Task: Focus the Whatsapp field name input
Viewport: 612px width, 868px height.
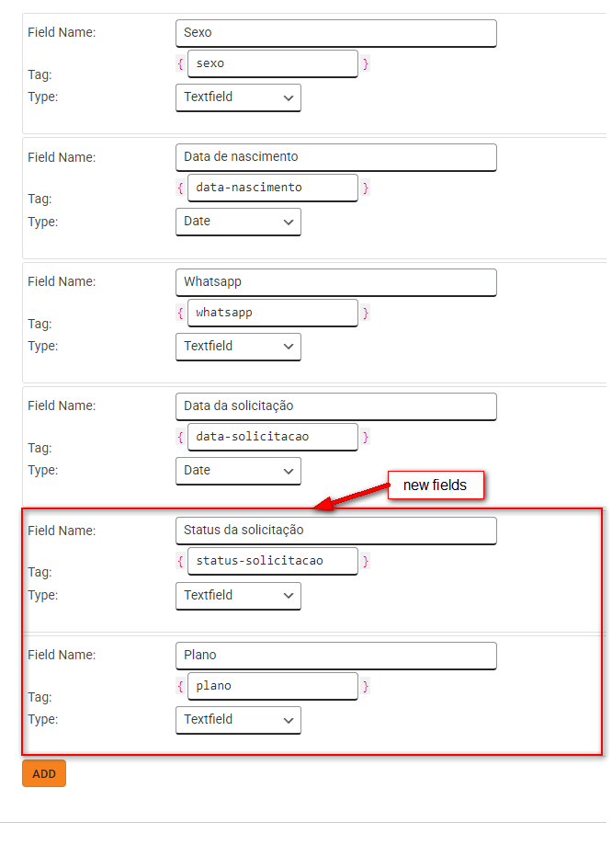Action: tap(335, 282)
